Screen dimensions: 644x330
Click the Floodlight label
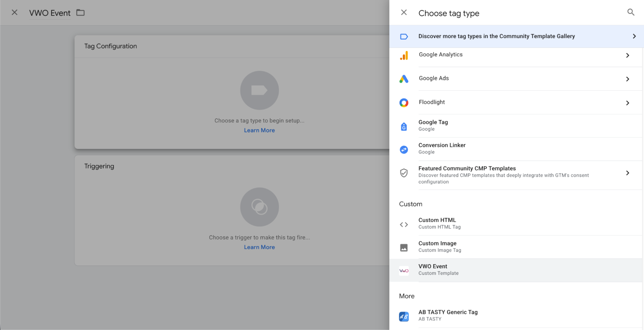pyautogui.click(x=432, y=102)
